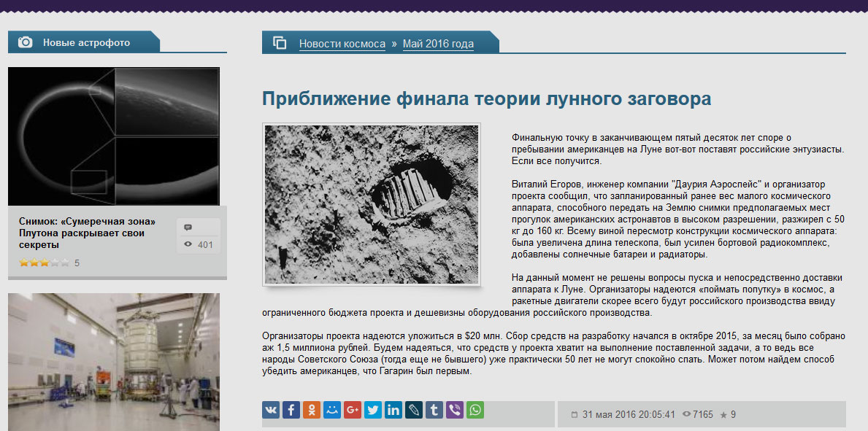Click the paragraph starting На данный момент
Screen dimensions: 868x431
553,295
